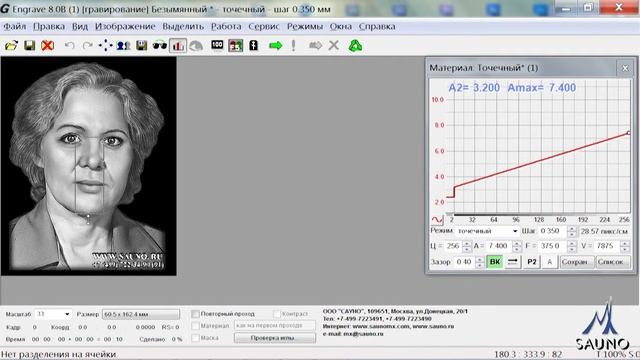Click the grey gauge icon
640x360 pixels.
[196, 46]
